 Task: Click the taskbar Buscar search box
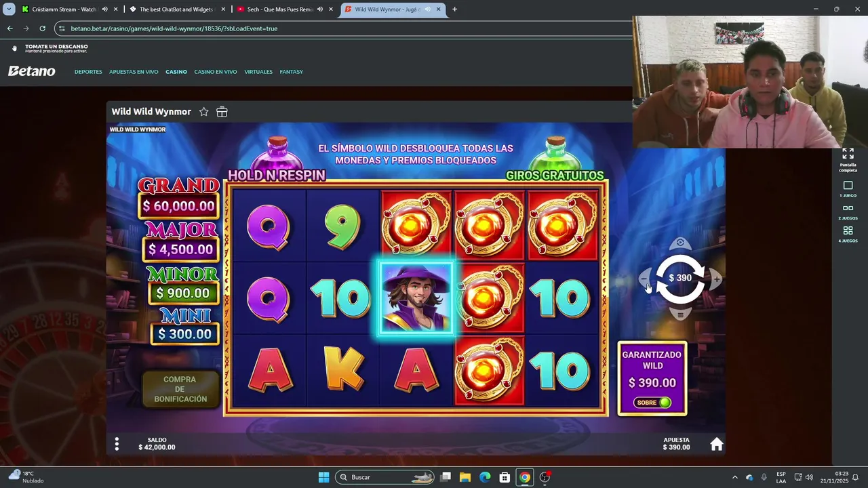coord(385,477)
